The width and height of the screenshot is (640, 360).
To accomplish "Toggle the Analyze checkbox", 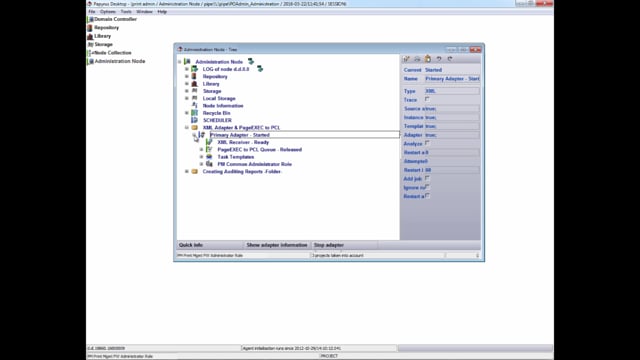I will point(427,143).
